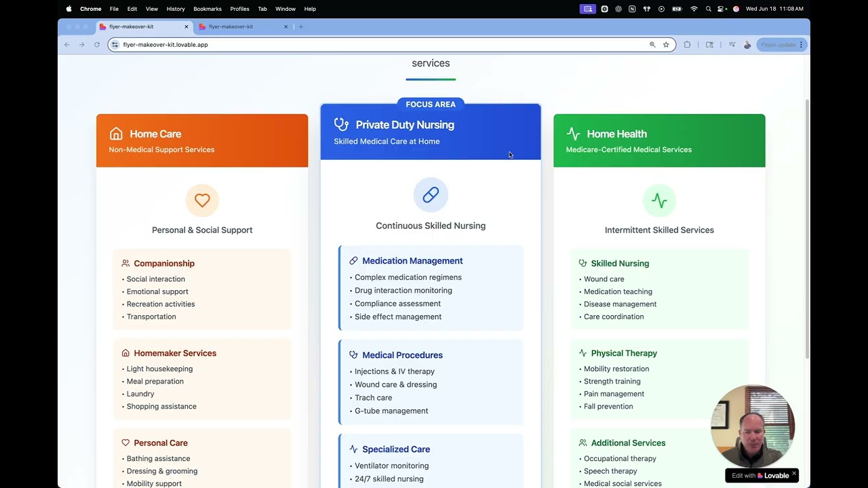Click the heart icon next to Personal Care
The width and height of the screenshot is (868, 488).
[125, 443]
